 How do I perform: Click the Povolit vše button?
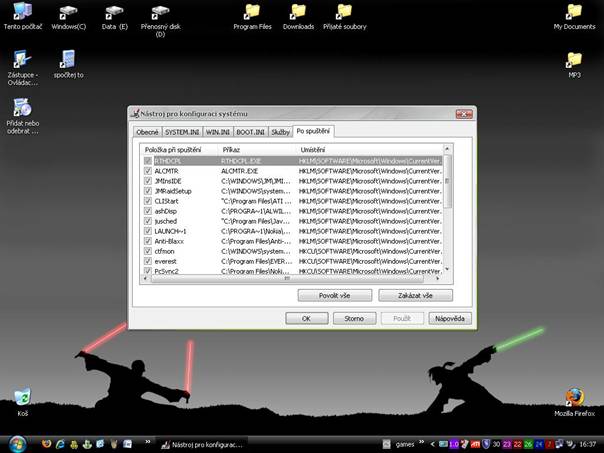335,295
